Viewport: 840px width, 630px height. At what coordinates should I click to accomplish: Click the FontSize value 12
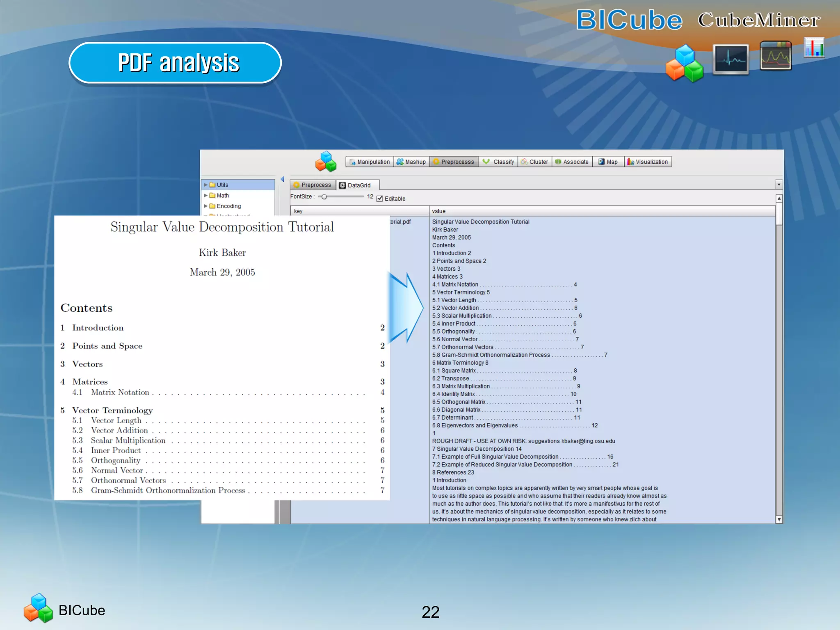click(370, 197)
